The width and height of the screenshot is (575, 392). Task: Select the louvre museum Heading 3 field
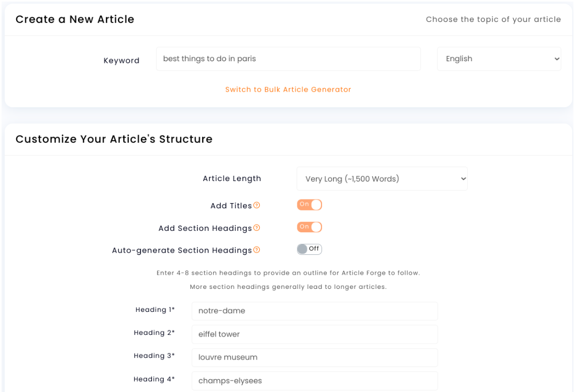pyautogui.click(x=314, y=357)
